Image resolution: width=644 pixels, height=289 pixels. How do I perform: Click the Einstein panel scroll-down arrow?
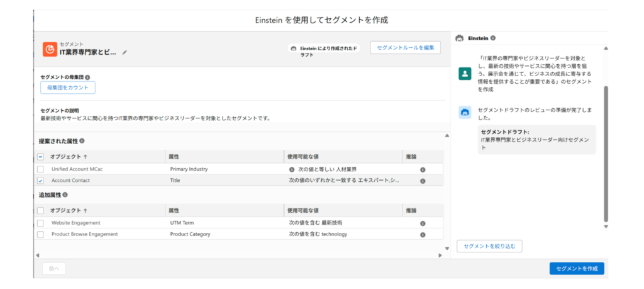pyautogui.click(x=606, y=227)
